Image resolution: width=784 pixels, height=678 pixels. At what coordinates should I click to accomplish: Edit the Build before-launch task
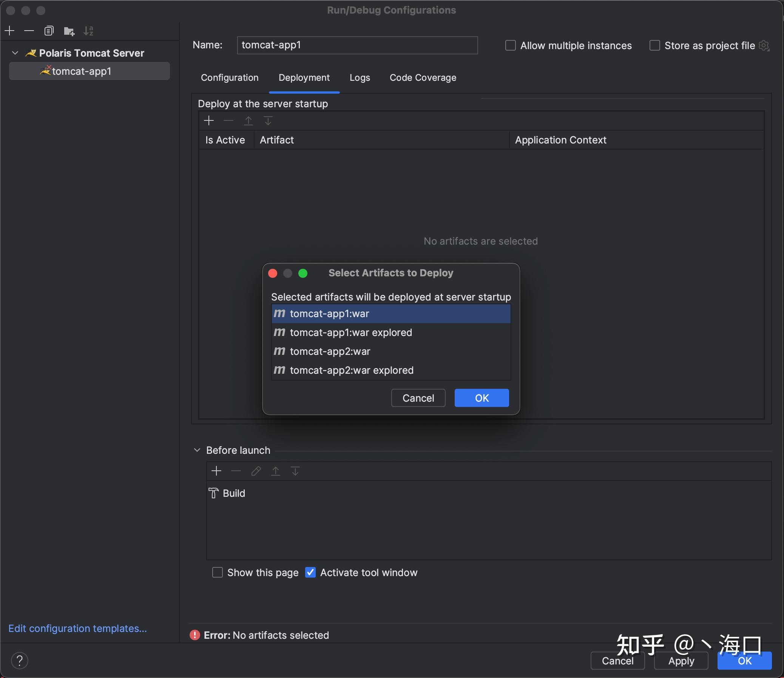point(256,471)
